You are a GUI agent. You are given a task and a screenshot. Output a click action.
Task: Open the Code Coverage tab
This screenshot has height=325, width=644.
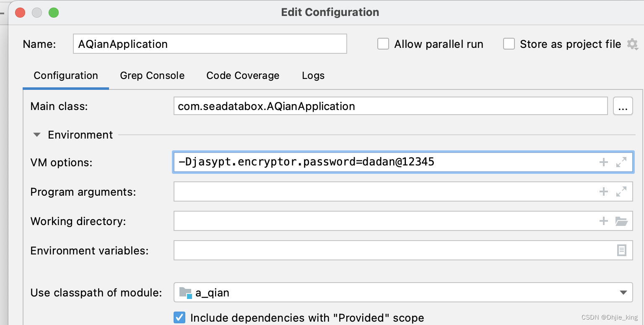(x=243, y=76)
